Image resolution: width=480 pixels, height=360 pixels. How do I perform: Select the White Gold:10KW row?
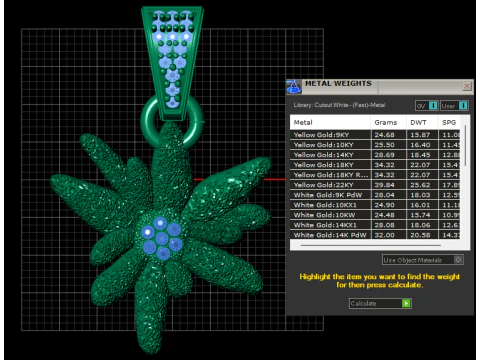tap(375, 215)
